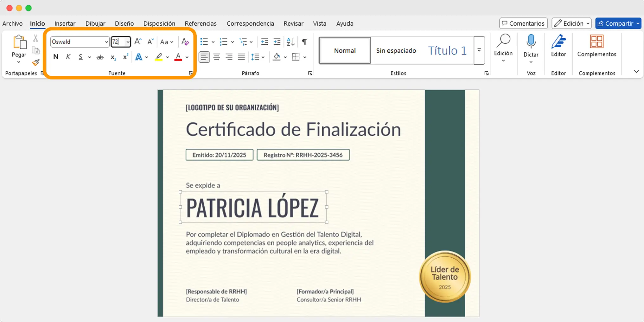Switch to the Revisar tab
This screenshot has width=644, height=322.
(x=293, y=23)
